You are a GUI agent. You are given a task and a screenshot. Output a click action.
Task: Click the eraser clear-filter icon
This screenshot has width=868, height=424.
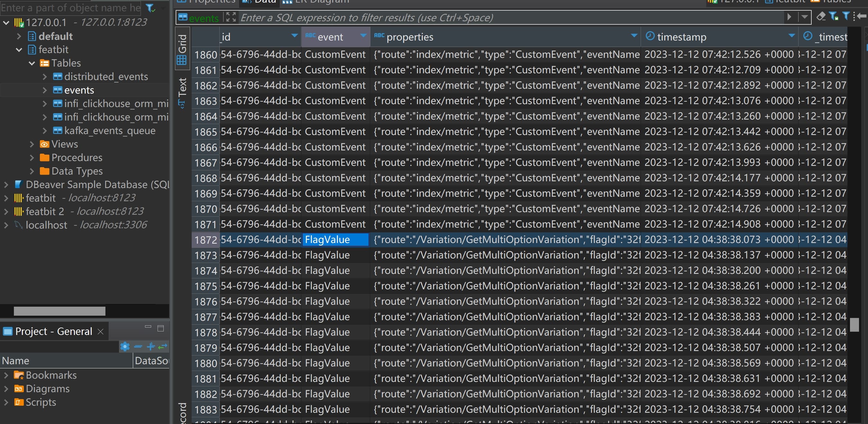click(x=821, y=16)
